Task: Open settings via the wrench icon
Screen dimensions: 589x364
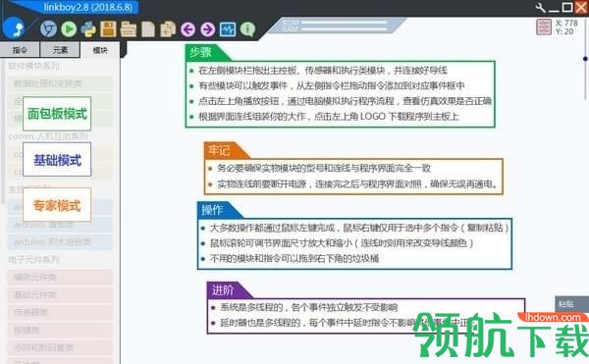Action: point(541,8)
